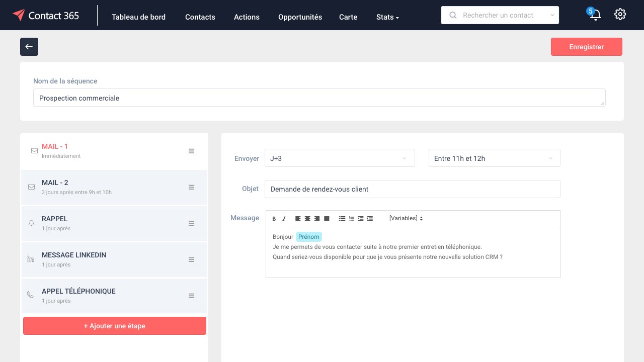This screenshot has height=362, width=644.
Task: Click the Rechercher un contact field
Action: pyautogui.click(x=500, y=15)
